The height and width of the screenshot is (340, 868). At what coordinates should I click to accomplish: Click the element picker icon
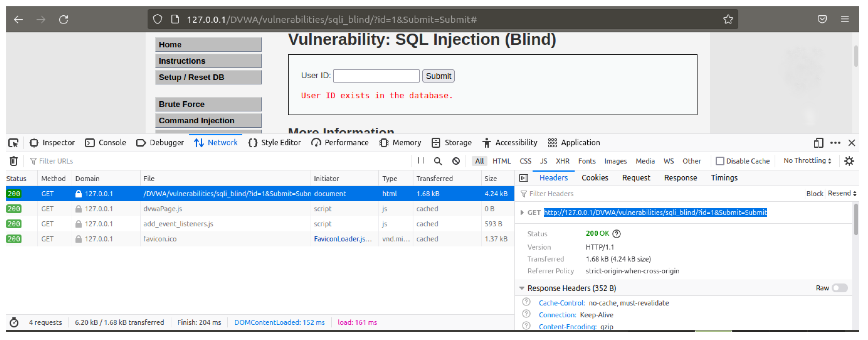[x=14, y=143]
